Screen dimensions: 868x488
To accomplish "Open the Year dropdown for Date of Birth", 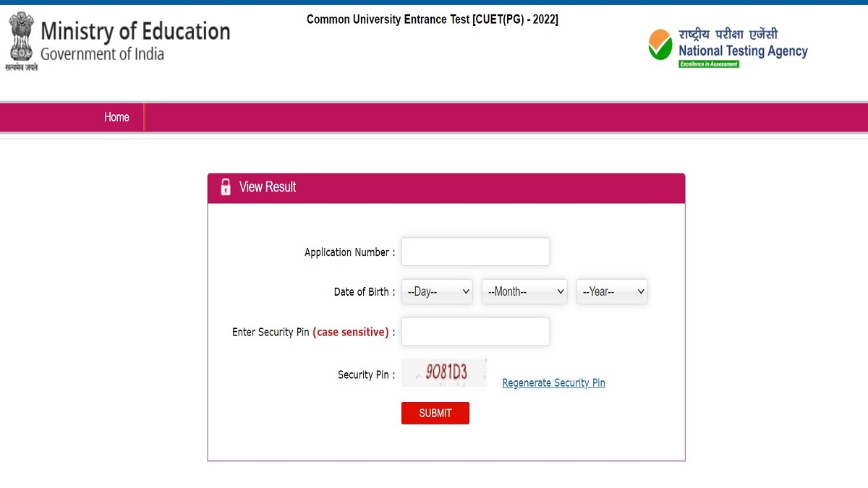I will click(x=612, y=291).
